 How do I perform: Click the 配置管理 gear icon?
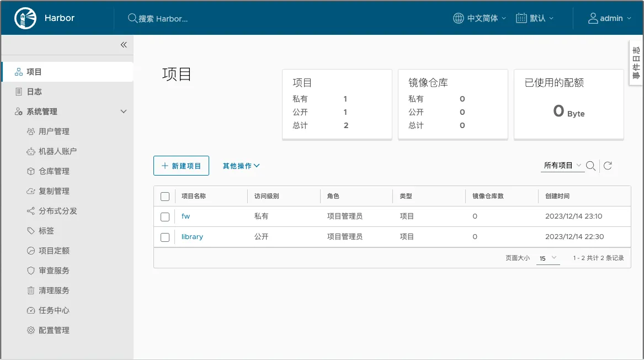point(31,330)
